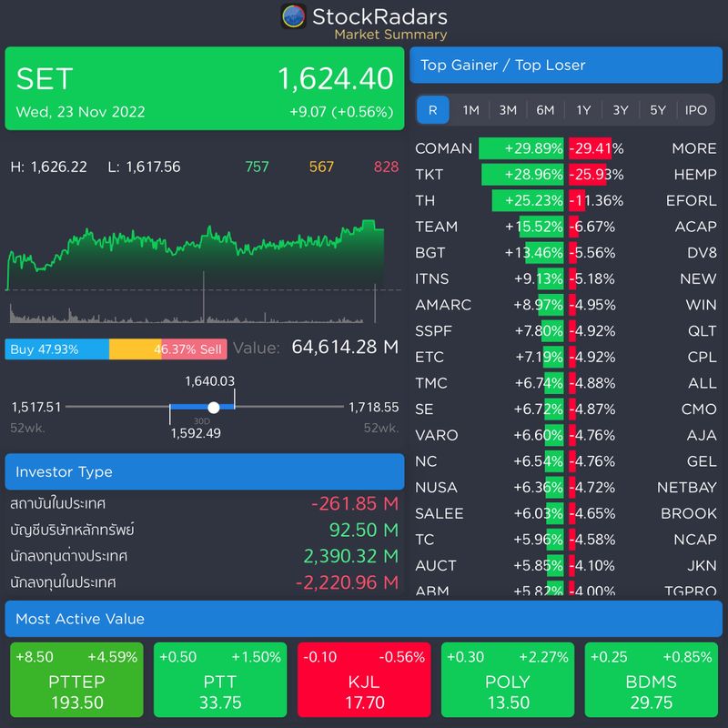Open the Top Gainer / Top Loser header

(x=565, y=65)
